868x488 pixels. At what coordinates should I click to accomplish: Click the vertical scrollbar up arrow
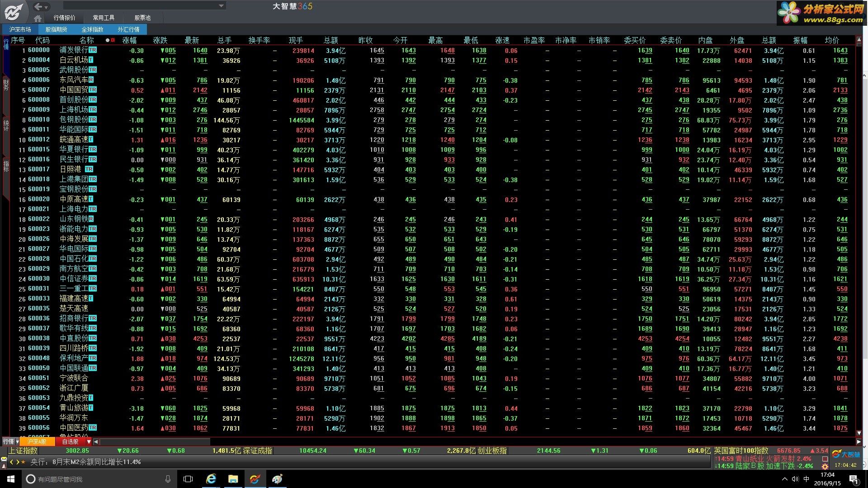pyautogui.click(x=859, y=40)
